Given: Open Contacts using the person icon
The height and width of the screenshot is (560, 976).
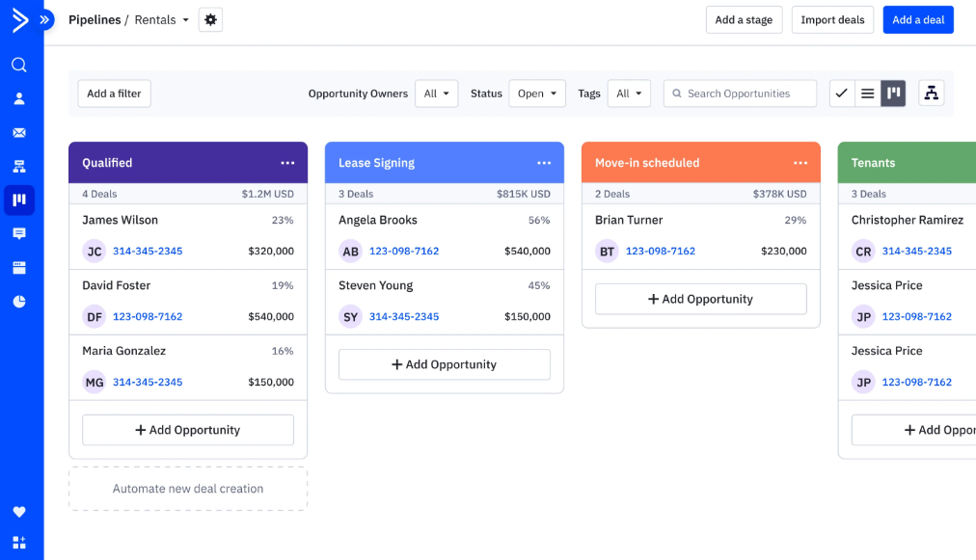Looking at the screenshot, I should click(21, 98).
